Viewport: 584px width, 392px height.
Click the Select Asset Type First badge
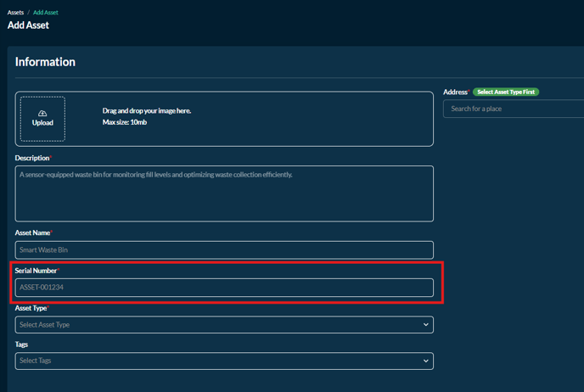click(x=506, y=92)
